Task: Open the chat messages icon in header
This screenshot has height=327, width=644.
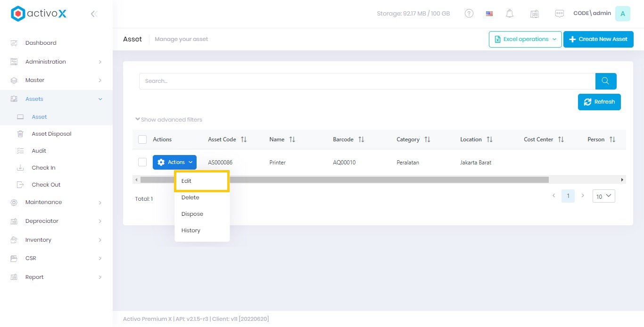Action: pyautogui.click(x=559, y=14)
